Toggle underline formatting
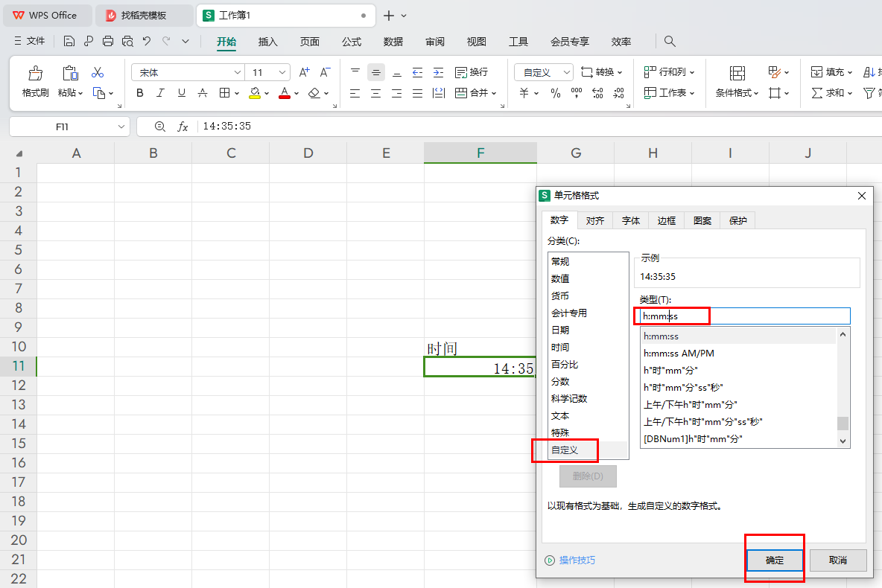882x588 pixels. 181,93
